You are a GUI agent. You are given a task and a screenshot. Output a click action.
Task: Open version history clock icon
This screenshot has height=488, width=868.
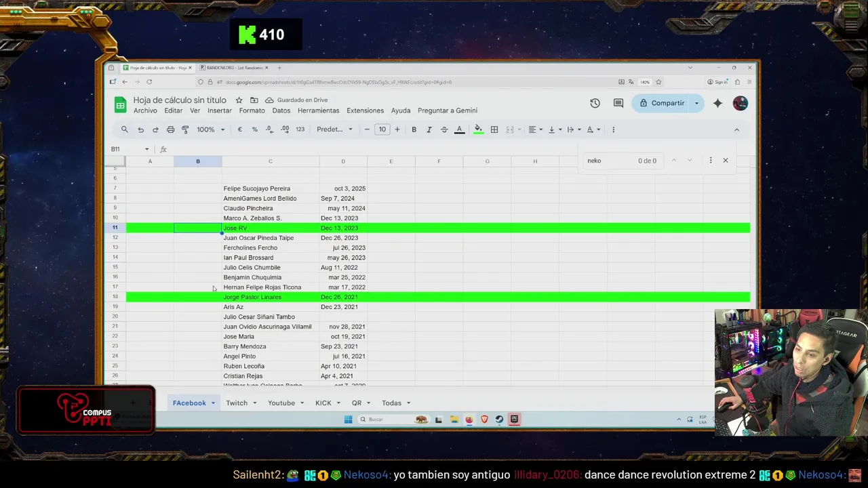[595, 103]
